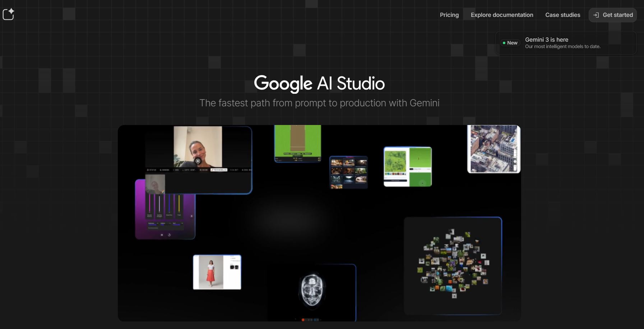Click the photo cluster visualization card
This screenshot has width=644, height=329.
[453, 266]
